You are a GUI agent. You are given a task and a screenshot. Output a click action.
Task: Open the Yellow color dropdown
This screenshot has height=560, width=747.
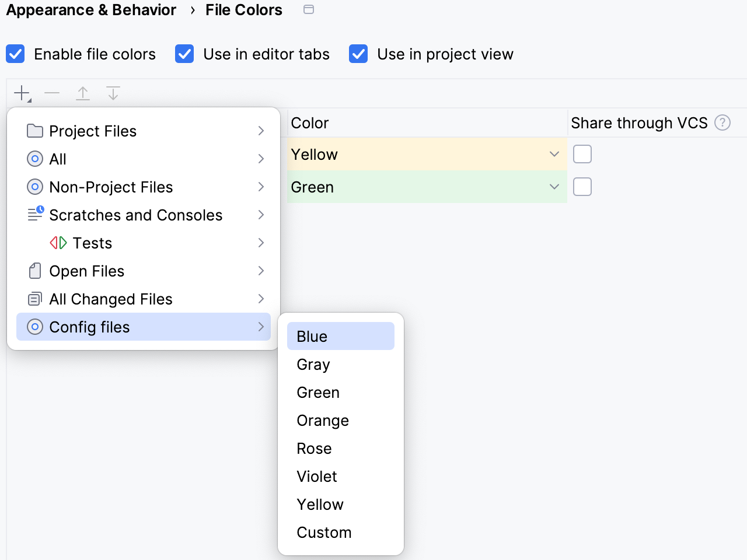[x=554, y=154]
